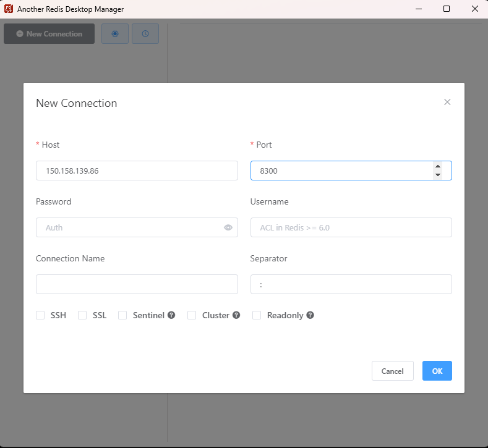Screen dimensions: 488x448
Task: Click the Connection Name field
Action: coord(137,284)
